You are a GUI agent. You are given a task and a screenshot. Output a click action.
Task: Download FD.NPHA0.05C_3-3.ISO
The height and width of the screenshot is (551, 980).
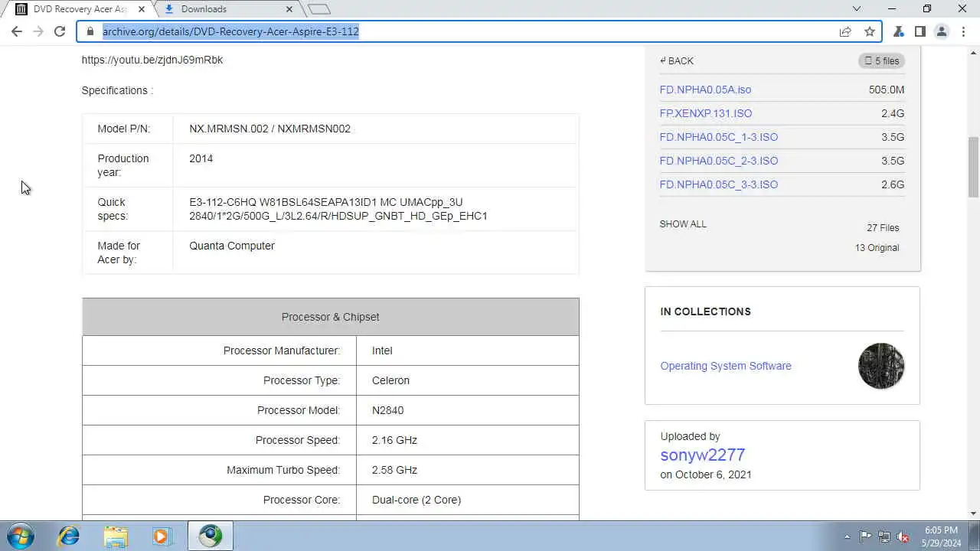point(719,184)
